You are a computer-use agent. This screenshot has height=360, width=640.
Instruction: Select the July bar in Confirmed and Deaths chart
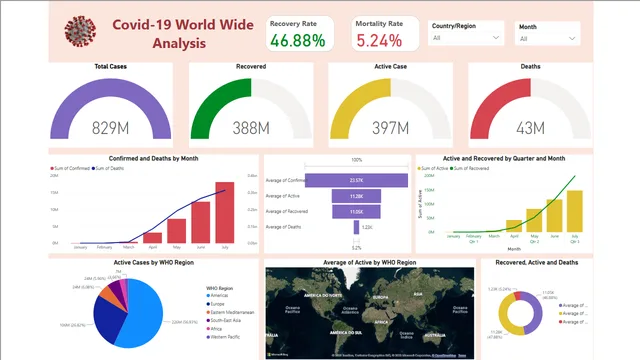[x=225, y=213]
